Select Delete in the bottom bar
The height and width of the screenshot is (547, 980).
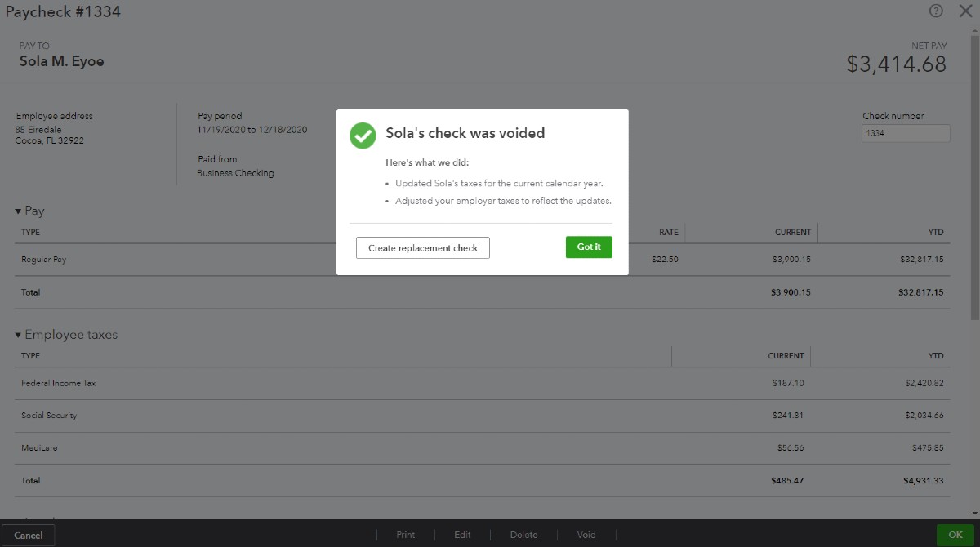click(x=523, y=536)
